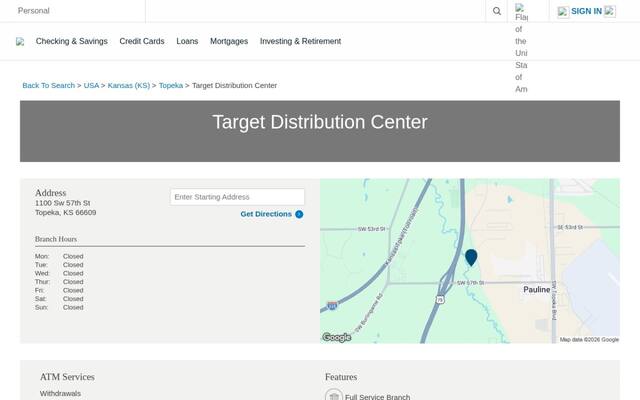Image resolution: width=640 pixels, height=400 pixels.
Task: Click the bank logo icon beside Checking & Savings
Action: [x=20, y=42]
